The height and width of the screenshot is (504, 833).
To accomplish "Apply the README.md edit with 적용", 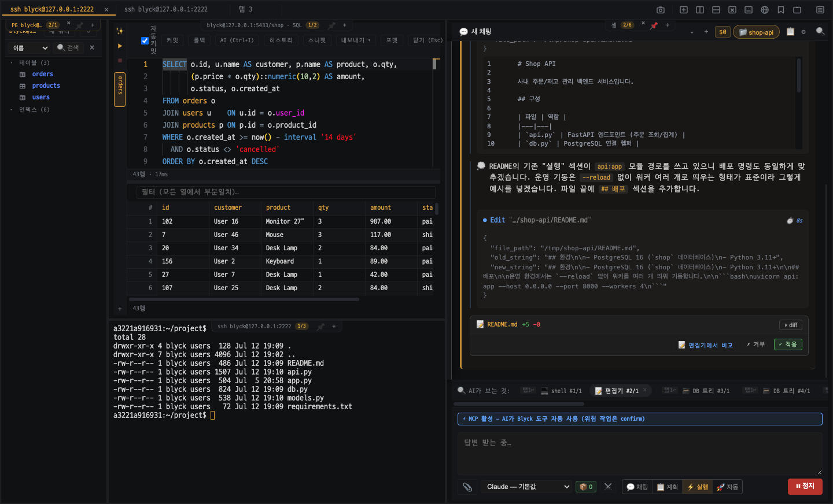I will [x=788, y=344].
